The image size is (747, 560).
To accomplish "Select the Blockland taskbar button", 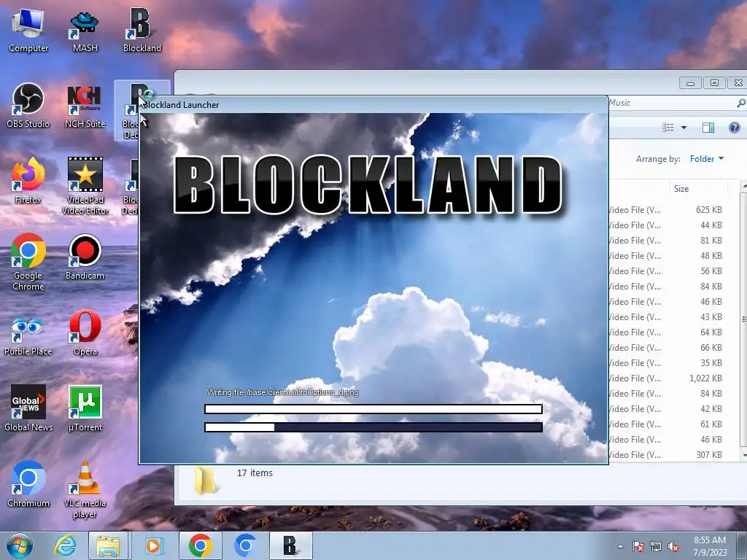I will pyautogui.click(x=290, y=545).
